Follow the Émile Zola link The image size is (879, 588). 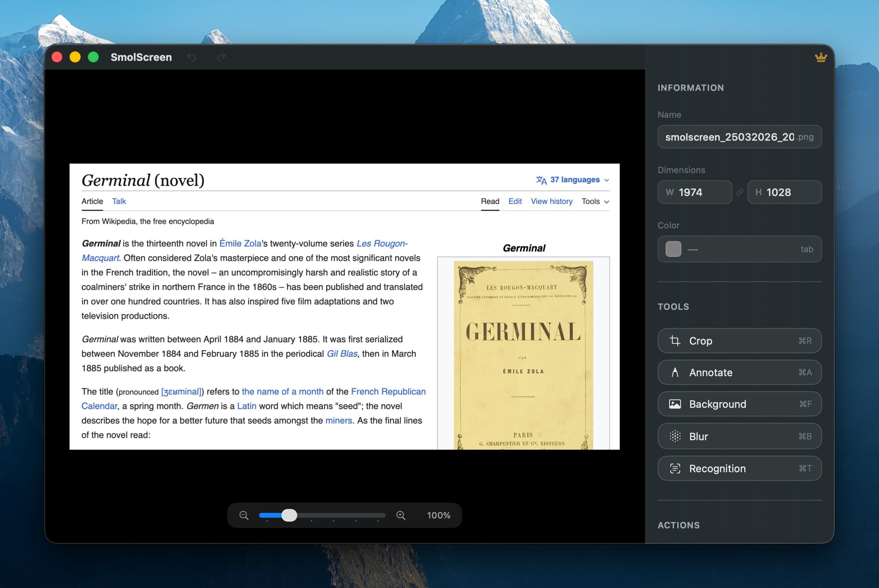pos(240,243)
